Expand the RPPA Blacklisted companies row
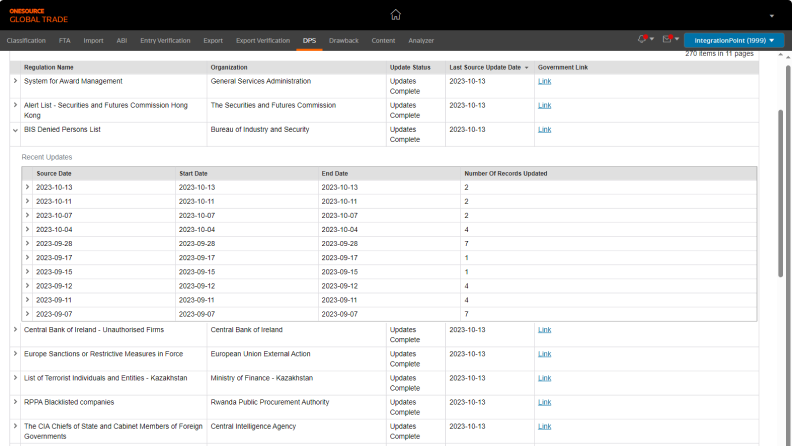 pos(14,402)
